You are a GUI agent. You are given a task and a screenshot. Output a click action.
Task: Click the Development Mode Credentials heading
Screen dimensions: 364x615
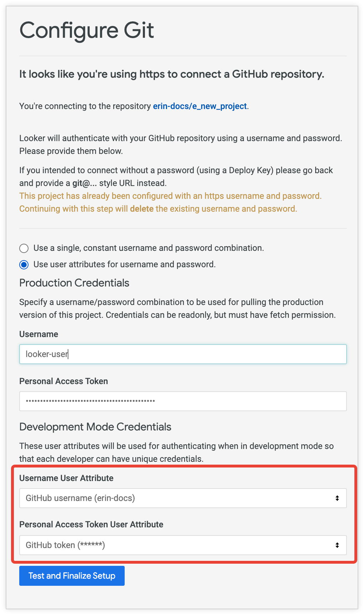pyautogui.click(x=95, y=427)
